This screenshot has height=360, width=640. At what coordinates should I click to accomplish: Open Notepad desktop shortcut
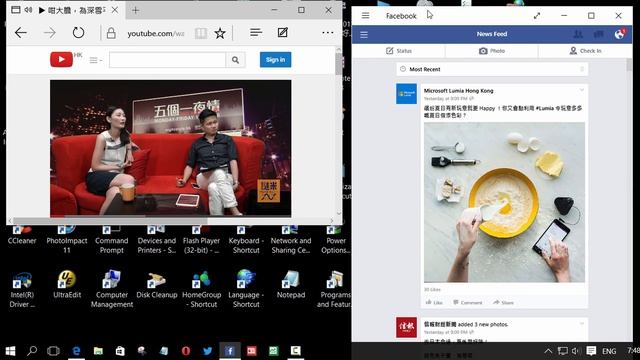point(291,284)
